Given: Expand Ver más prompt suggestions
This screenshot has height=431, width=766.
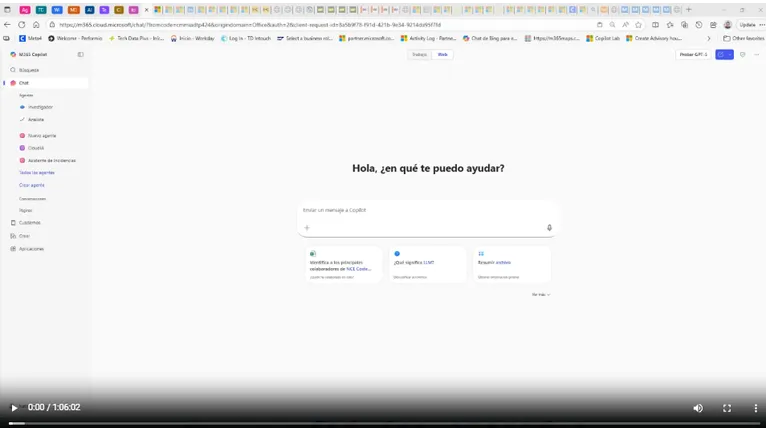Looking at the screenshot, I should (x=541, y=295).
